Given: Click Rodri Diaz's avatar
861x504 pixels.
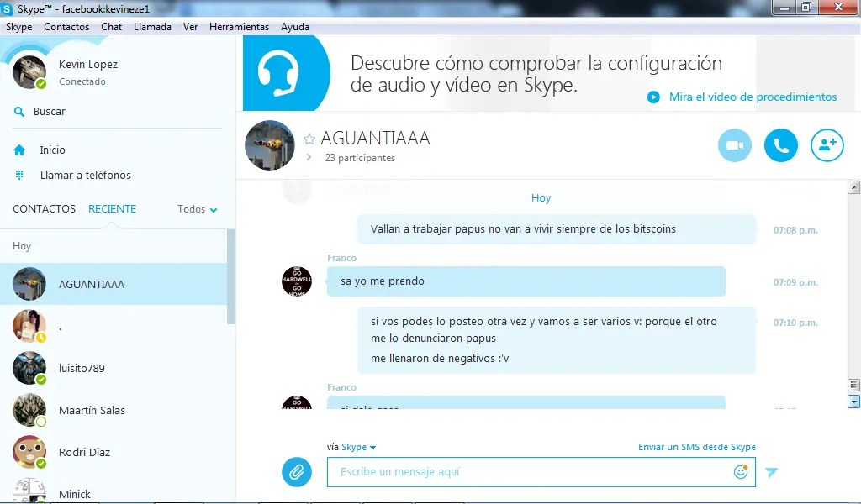Looking at the screenshot, I should click(x=29, y=452).
